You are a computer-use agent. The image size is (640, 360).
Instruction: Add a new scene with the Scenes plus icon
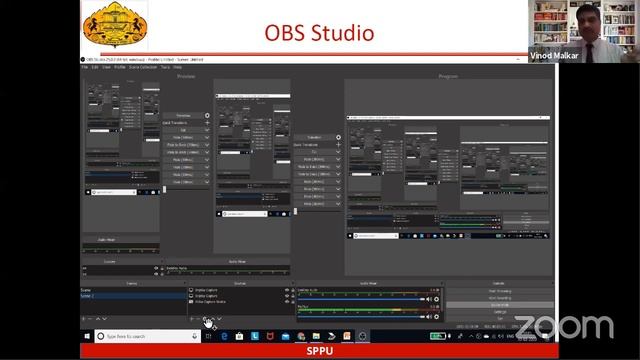(x=84, y=319)
